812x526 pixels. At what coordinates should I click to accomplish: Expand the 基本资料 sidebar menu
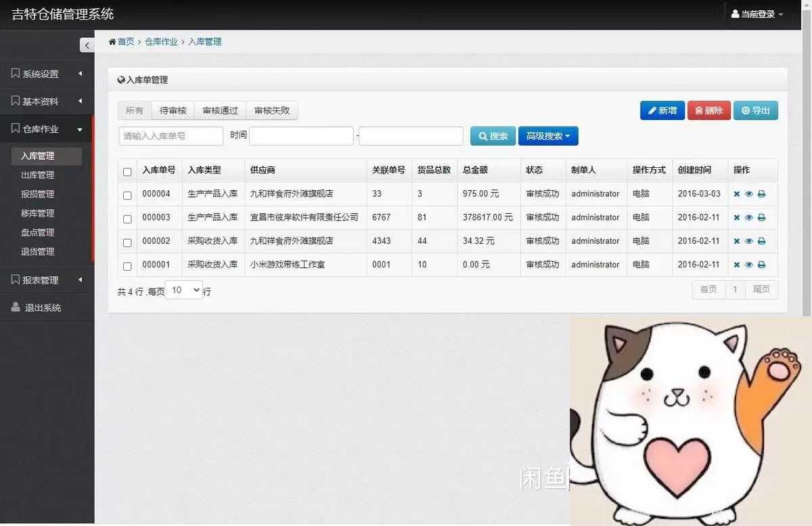(x=46, y=102)
